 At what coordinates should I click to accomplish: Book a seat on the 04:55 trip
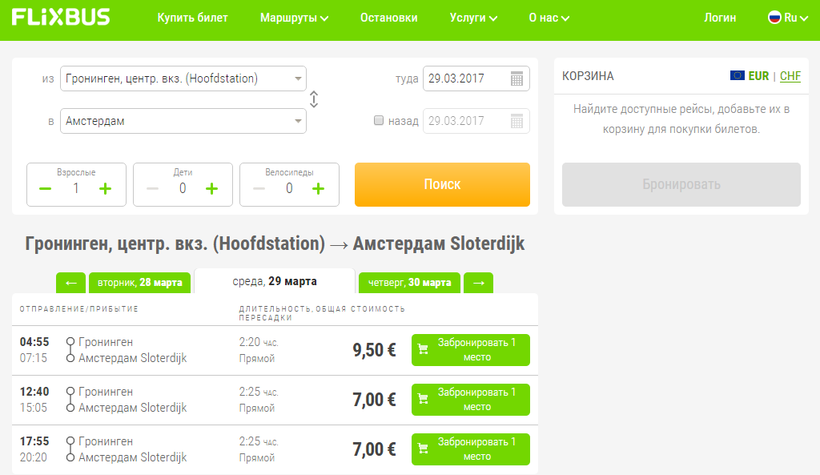[x=470, y=350]
